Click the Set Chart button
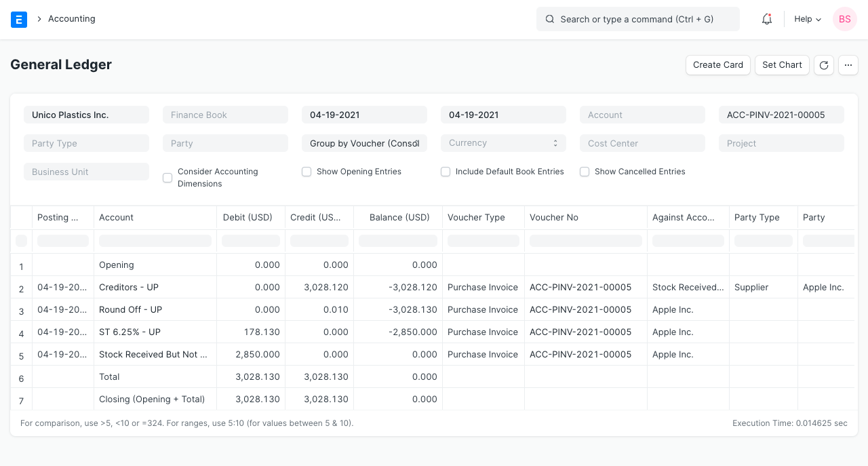The width and height of the screenshot is (868, 466). [x=782, y=65]
